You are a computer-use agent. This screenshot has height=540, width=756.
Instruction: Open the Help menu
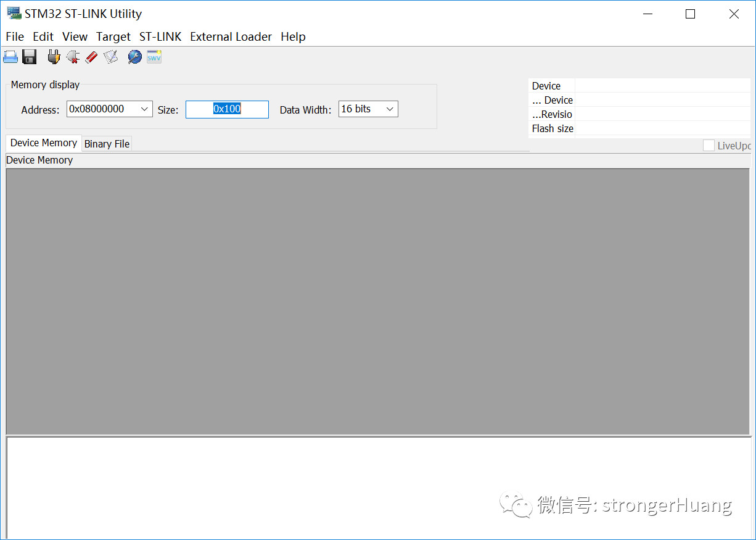pyautogui.click(x=293, y=36)
